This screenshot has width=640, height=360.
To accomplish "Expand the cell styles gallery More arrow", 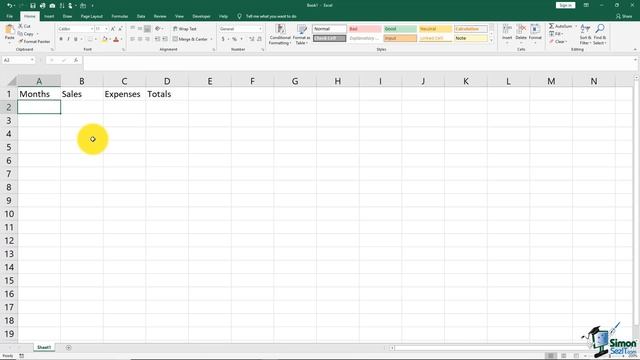I will coord(491,41).
